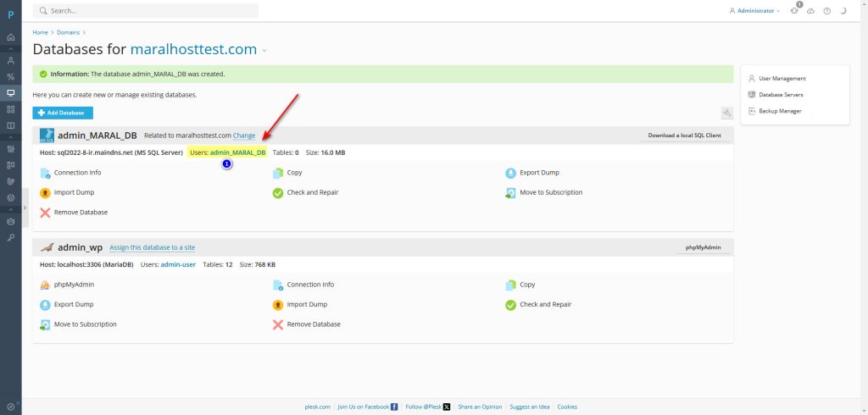Click the cloud icon in top bar
This screenshot has width=868, height=415.
click(810, 10)
